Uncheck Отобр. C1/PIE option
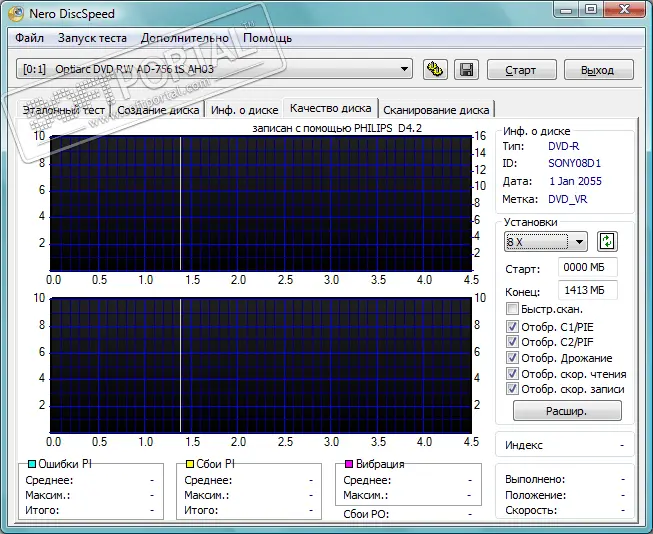 click(513, 327)
